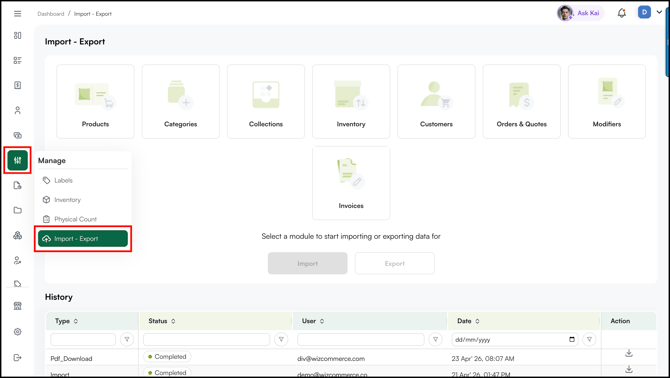The image size is (670, 378).
Task: Click the 23 Apr' 26, 08:07 AM cell
Action: click(483, 359)
